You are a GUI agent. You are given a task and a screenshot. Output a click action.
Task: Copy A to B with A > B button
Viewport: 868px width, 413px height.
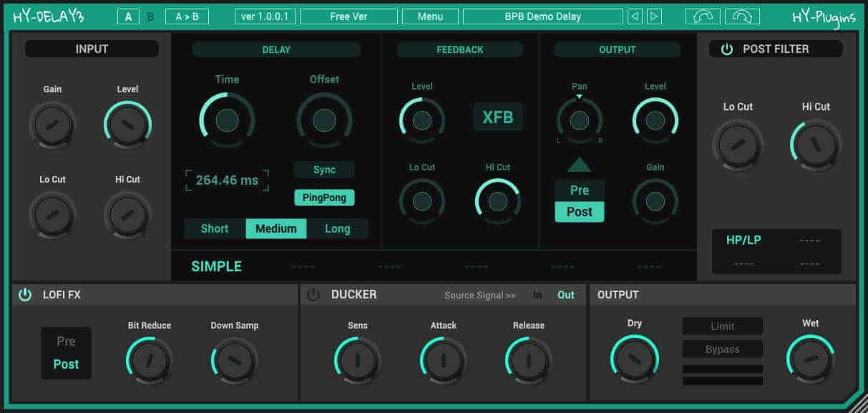187,16
